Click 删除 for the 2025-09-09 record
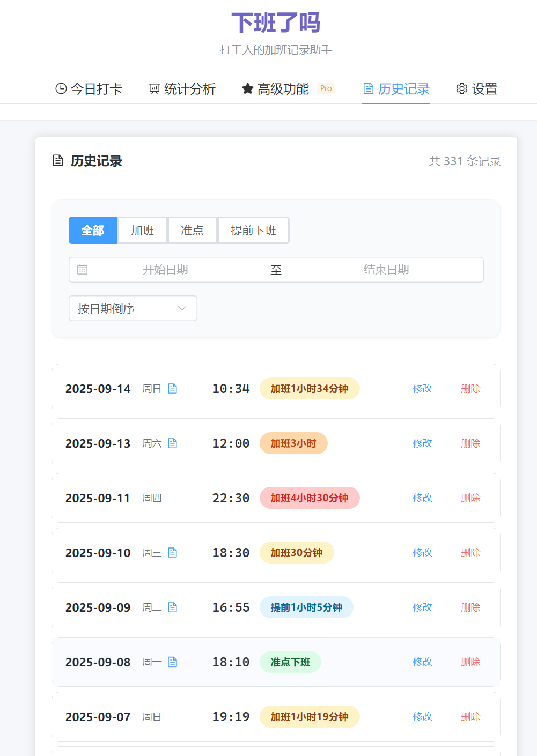 pyautogui.click(x=470, y=607)
